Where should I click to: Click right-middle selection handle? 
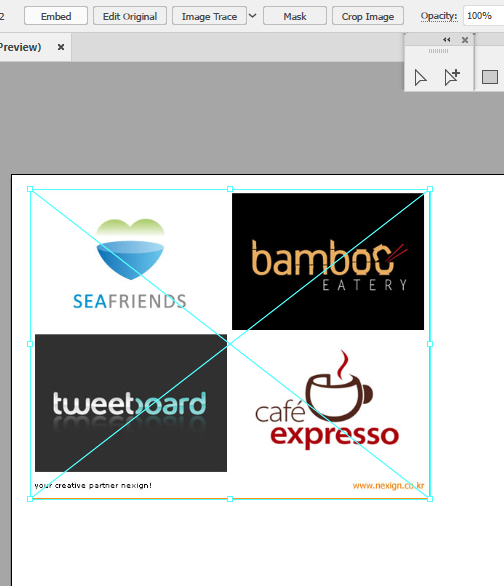pyautogui.click(x=430, y=344)
